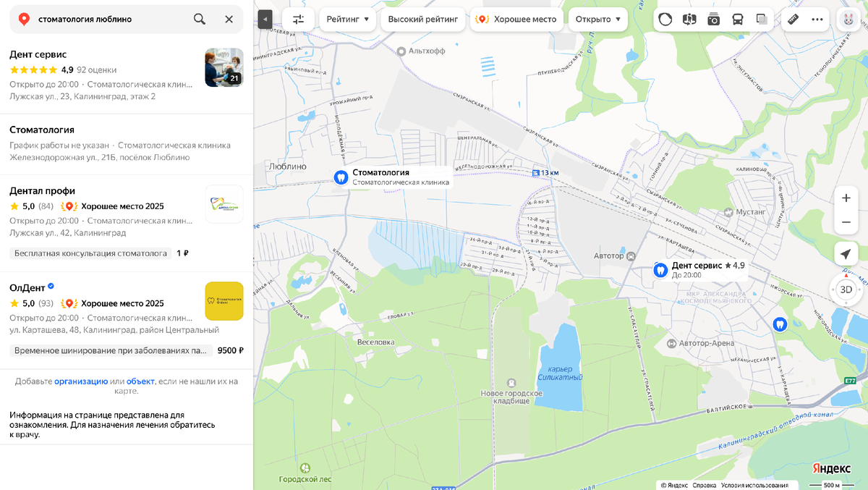Open the Дент сервис photo thumbnail

224,67
